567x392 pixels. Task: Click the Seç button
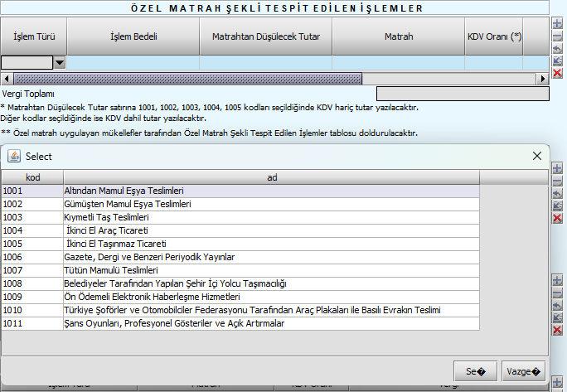tap(476, 371)
